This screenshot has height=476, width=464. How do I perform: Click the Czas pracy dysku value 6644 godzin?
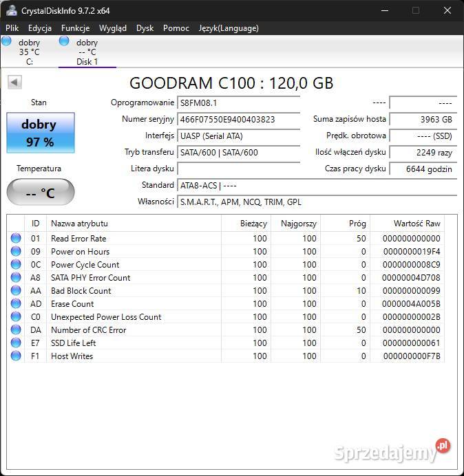(x=423, y=169)
